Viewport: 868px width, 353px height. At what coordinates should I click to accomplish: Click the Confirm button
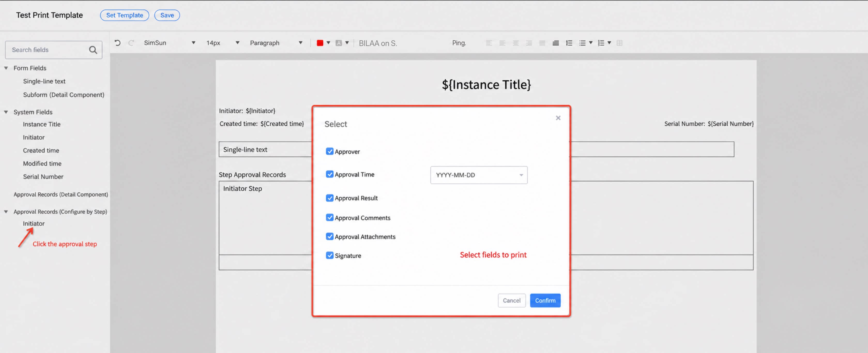(545, 301)
